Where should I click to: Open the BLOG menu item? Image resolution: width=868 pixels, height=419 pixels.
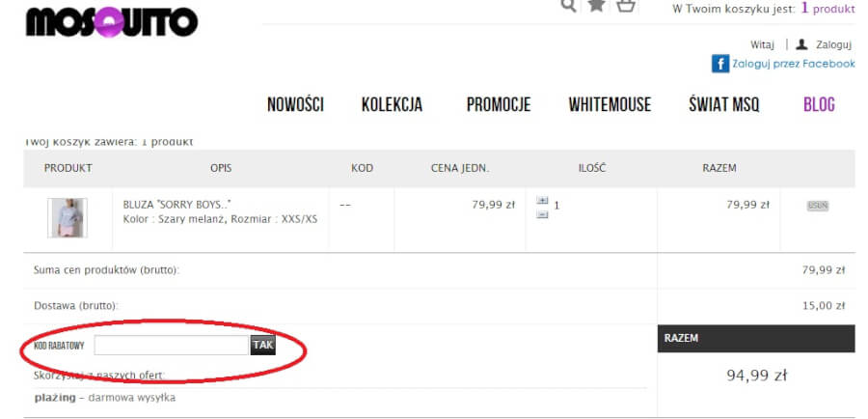tap(819, 104)
